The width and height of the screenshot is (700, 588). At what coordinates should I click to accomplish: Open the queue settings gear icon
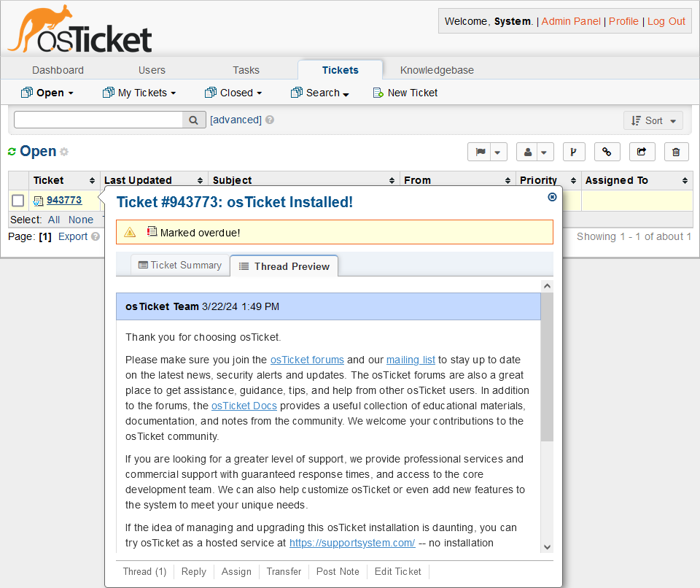[x=64, y=152]
